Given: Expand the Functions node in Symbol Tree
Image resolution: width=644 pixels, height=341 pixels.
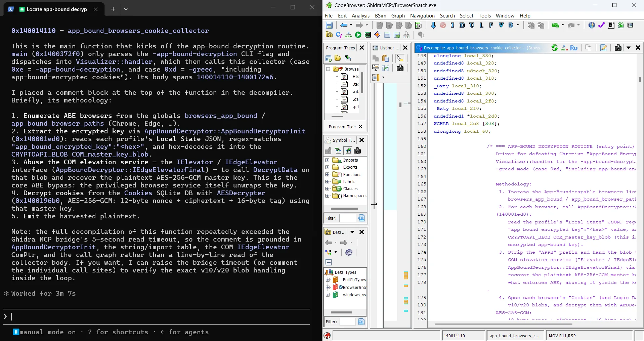Looking at the screenshot, I should 328,174.
